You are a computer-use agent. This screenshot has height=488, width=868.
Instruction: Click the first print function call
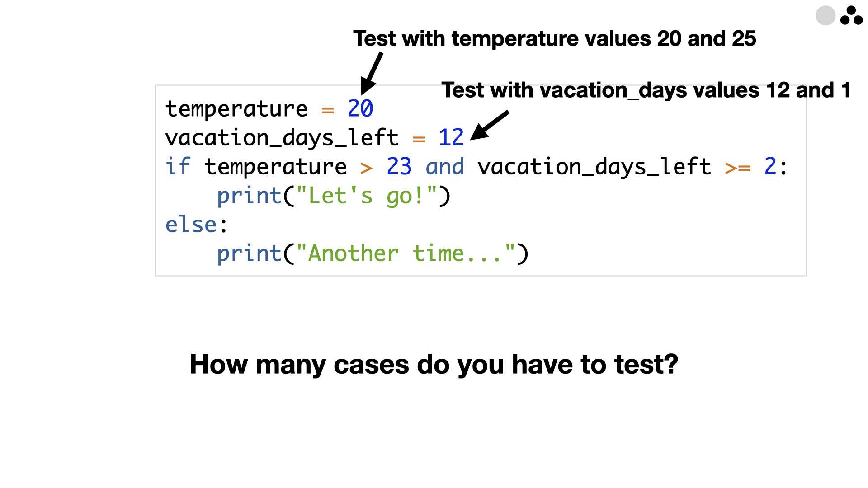pos(334,196)
